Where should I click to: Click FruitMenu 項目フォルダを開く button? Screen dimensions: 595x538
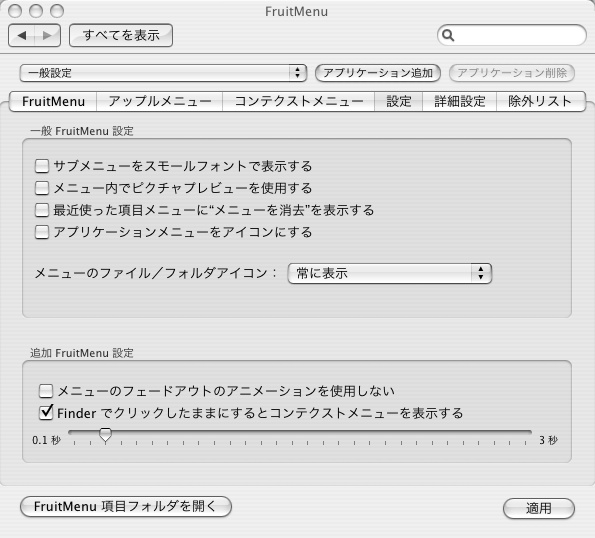click(126, 507)
